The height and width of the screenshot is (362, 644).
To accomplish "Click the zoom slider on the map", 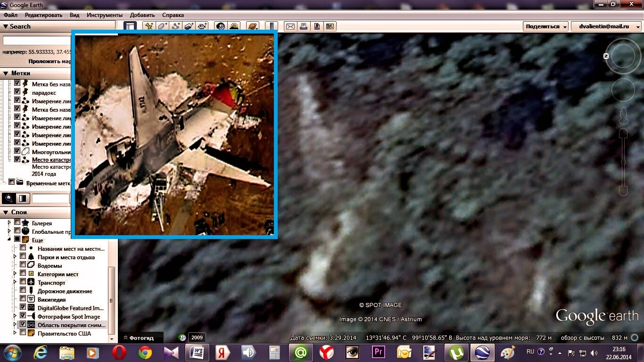I will point(623,162).
